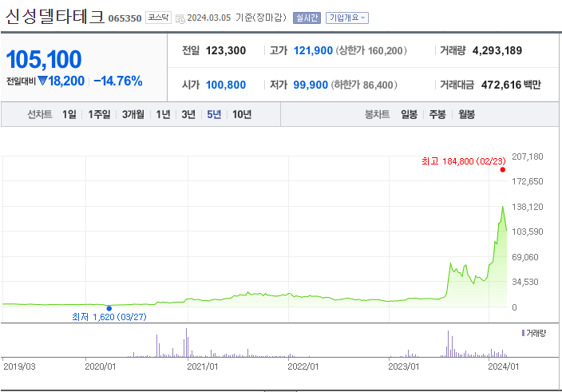The height and width of the screenshot is (392, 562).
Task: Click the 172,650 y-axis label
Action: (527, 181)
